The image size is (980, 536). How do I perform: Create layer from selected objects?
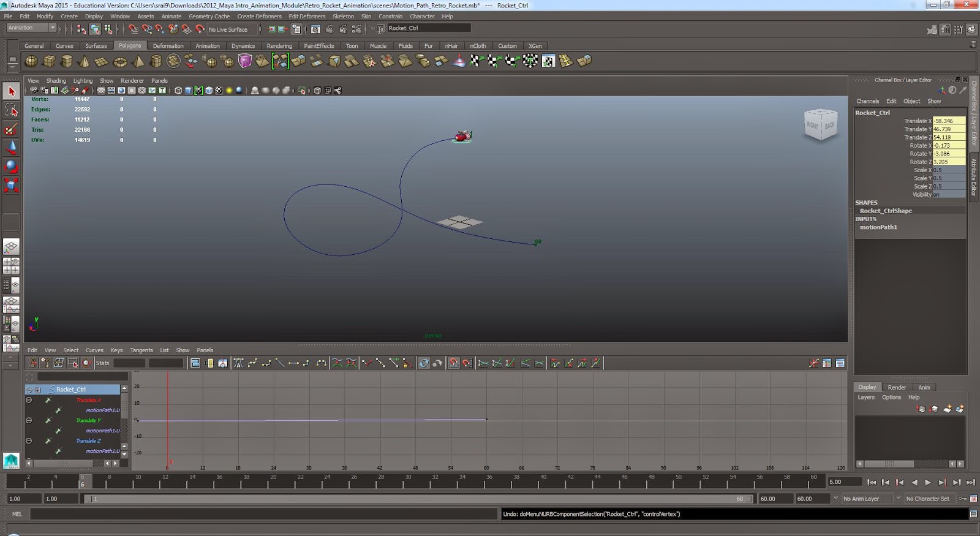coord(959,409)
